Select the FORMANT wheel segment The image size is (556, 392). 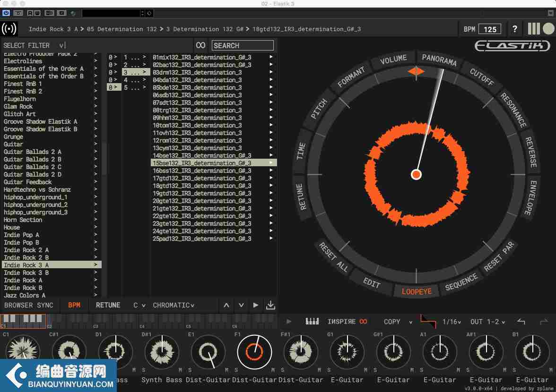(351, 77)
